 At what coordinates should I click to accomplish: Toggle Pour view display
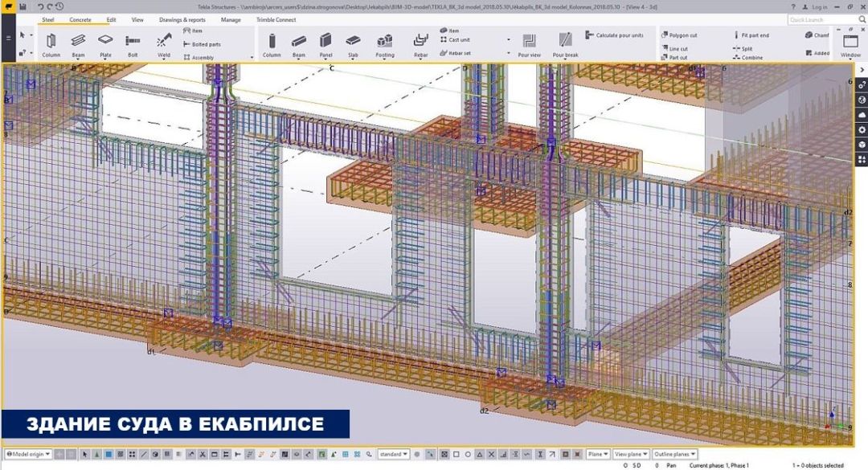[x=529, y=43]
